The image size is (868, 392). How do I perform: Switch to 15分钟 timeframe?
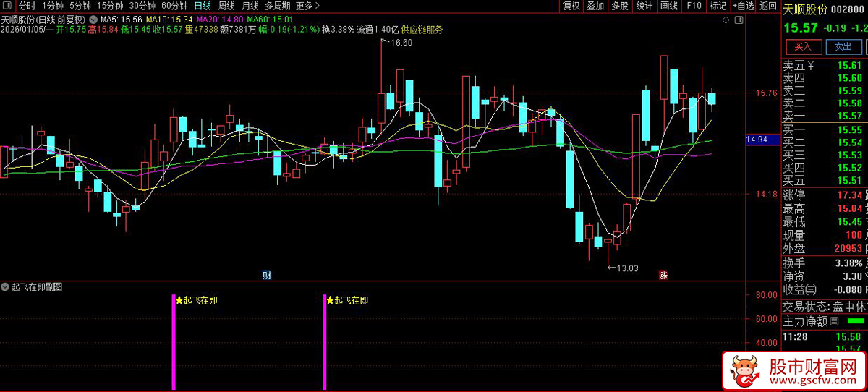(110, 6)
